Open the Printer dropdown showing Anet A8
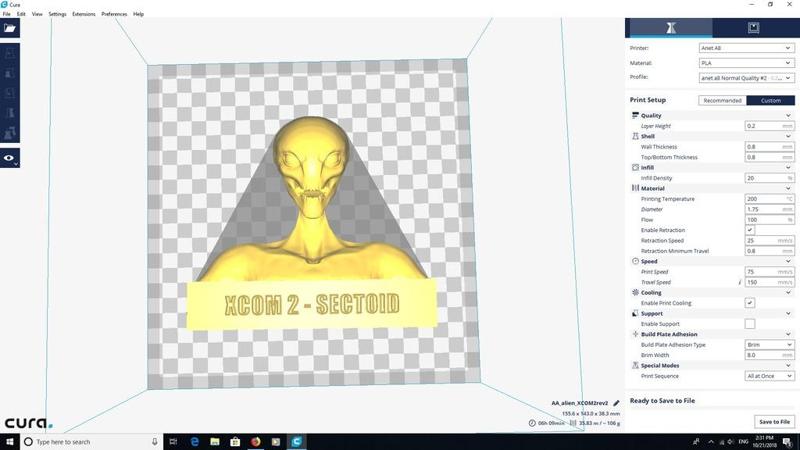 pyautogui.click(x=746, y=48)
